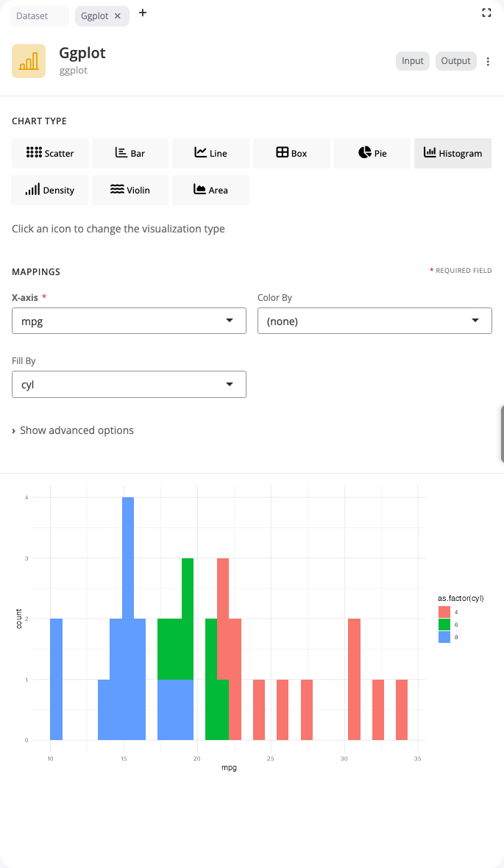504x868 pixels.
Task: Switch to the Output view
Action: pos(455,61)
